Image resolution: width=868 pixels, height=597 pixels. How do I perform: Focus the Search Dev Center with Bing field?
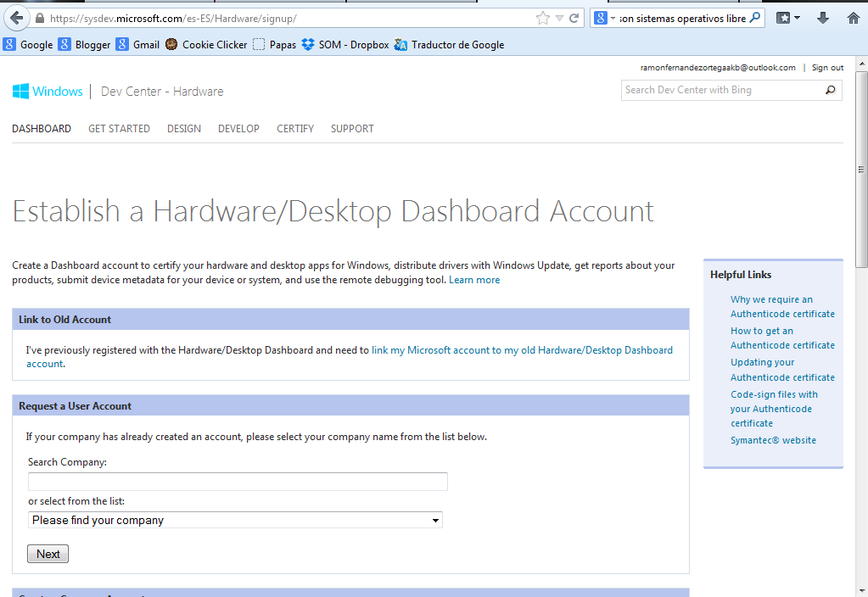[721, 90]
